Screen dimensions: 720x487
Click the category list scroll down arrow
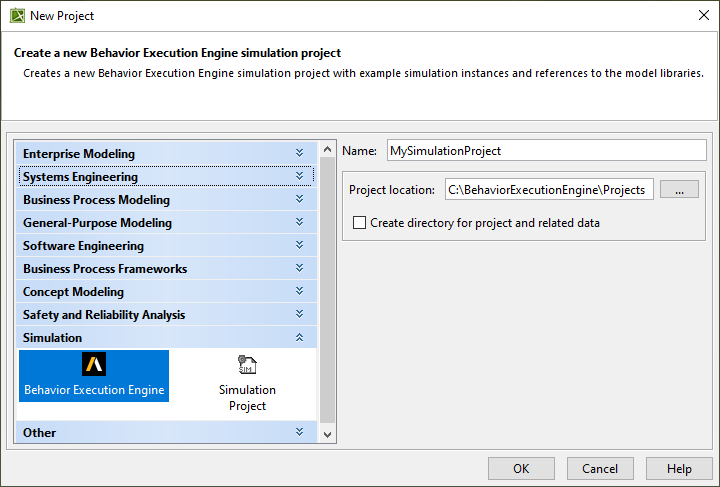tap(327, 434)
